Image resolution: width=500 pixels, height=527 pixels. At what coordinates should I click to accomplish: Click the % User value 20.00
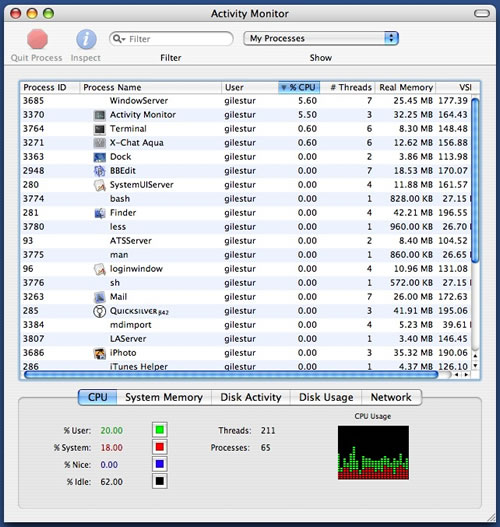112,431
